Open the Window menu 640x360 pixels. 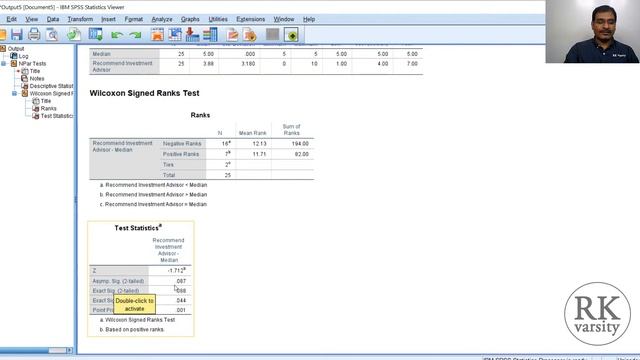(x=284, y=19)
